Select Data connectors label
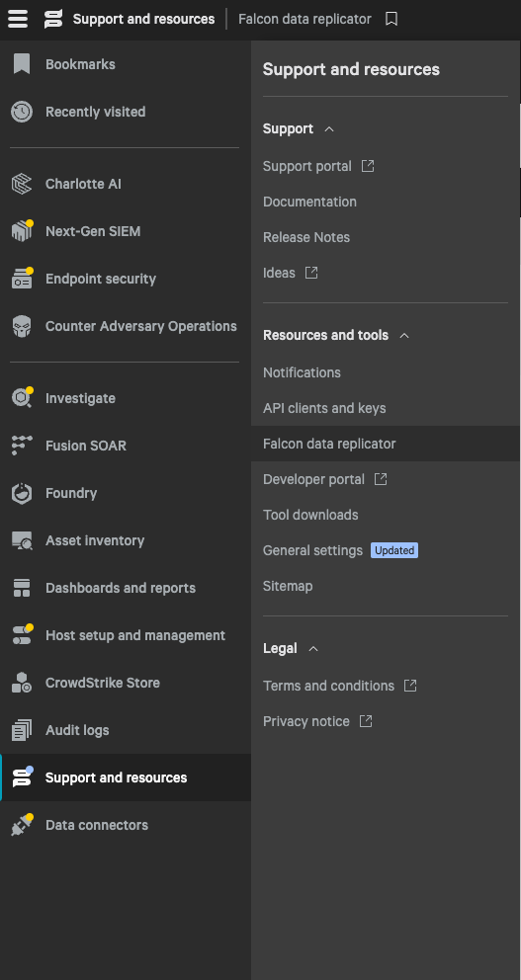Viewport: 521px width, 980px height. point(96,825)
